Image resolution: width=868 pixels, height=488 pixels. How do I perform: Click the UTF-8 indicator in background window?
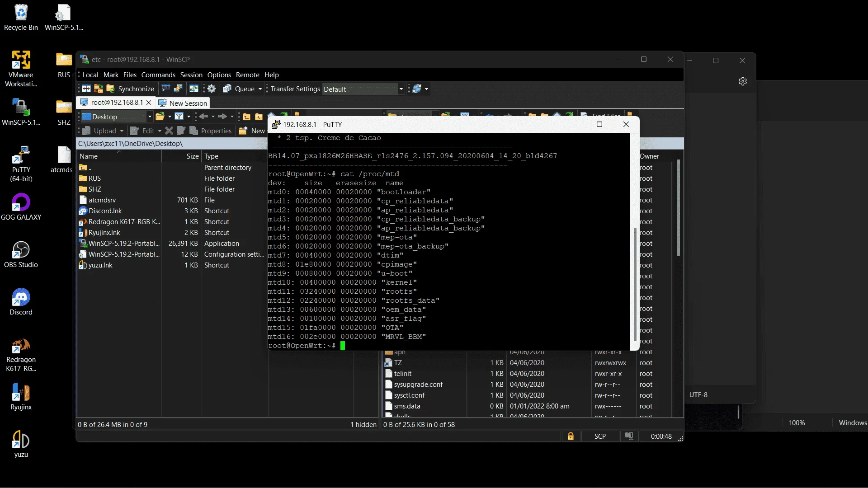tap(698, 394)
